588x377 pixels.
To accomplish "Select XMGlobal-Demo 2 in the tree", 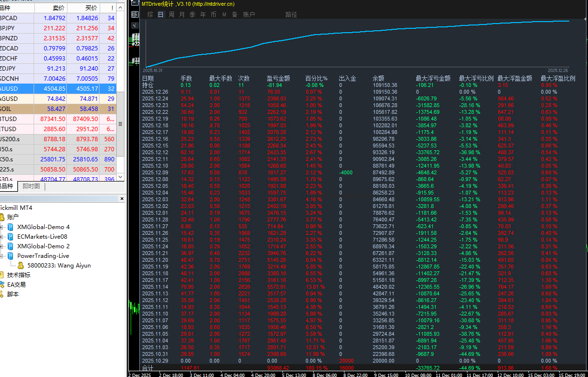I will click(43, 246).
